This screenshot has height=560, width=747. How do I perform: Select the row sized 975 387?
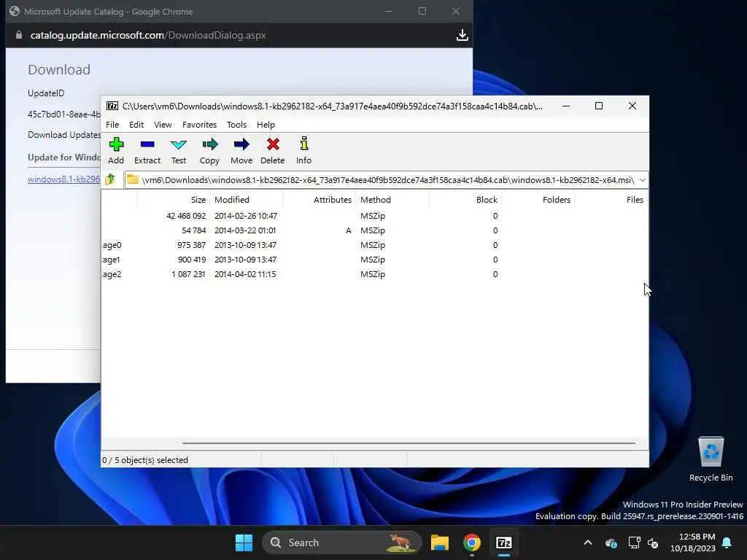374,245
